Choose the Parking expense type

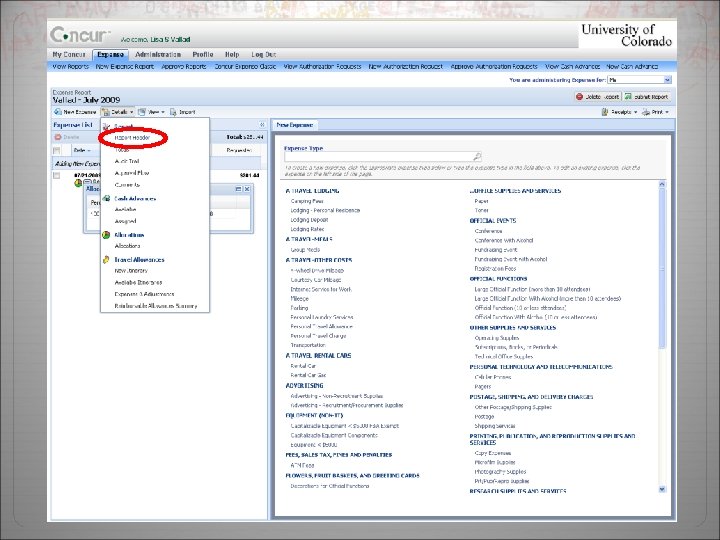299,308
